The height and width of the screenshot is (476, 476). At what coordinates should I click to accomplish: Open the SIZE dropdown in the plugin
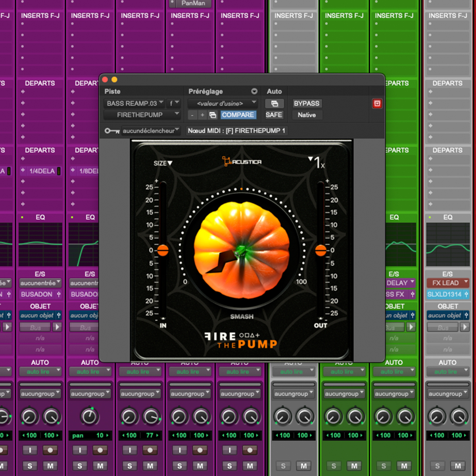pos(163,163)
